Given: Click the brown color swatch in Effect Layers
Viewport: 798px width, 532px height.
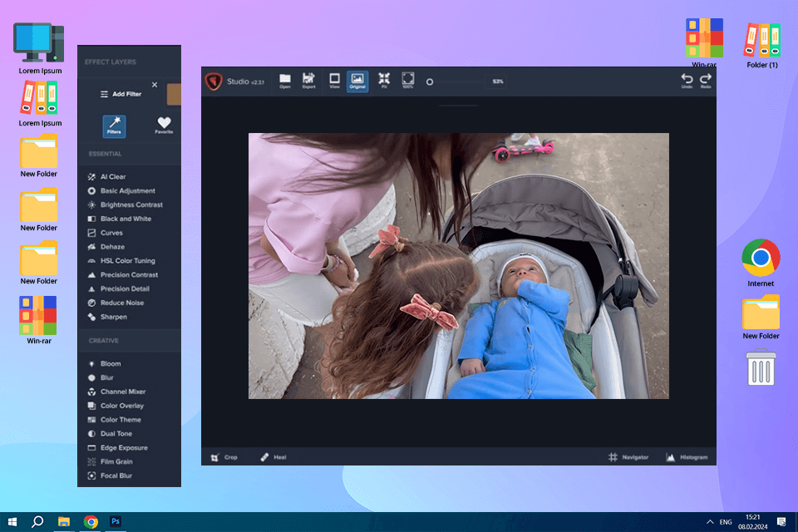Looking at the screenshot, I should (x=174, y=94).
